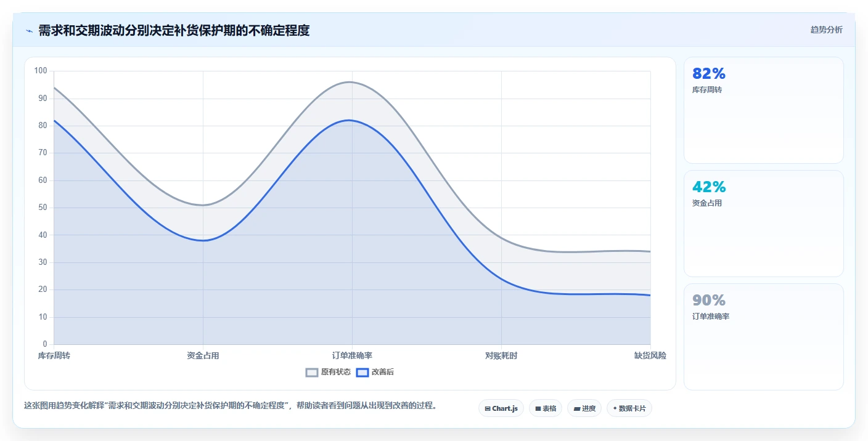This screenshot has width=868, height=441.
Task: Open the 82% 库存周转 card
Action: click(x=764, y=110)
